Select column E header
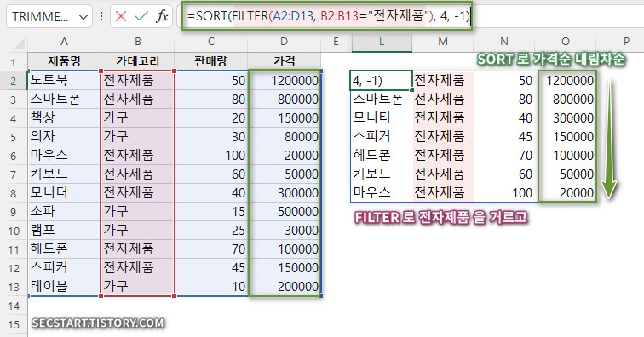 (x=336, y=42)
